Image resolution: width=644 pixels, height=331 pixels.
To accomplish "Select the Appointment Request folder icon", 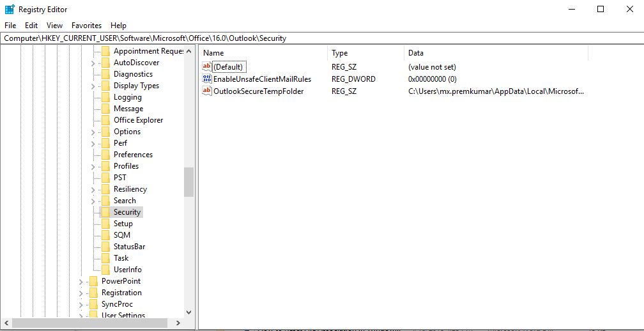I will (x=106, y=51).
